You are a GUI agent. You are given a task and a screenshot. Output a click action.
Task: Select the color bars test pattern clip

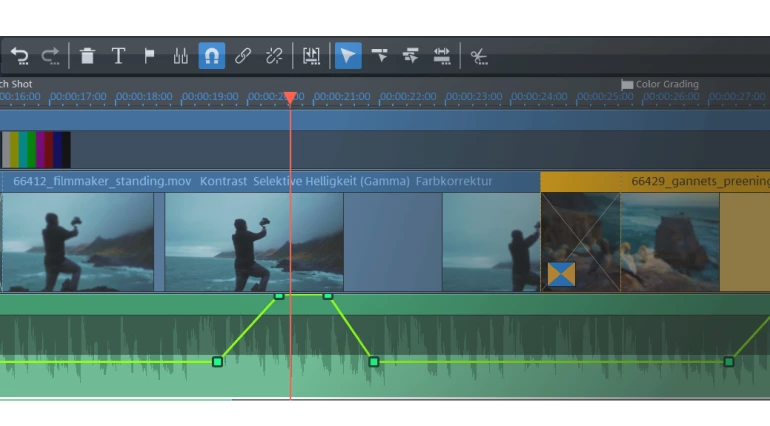click(35, 150)
